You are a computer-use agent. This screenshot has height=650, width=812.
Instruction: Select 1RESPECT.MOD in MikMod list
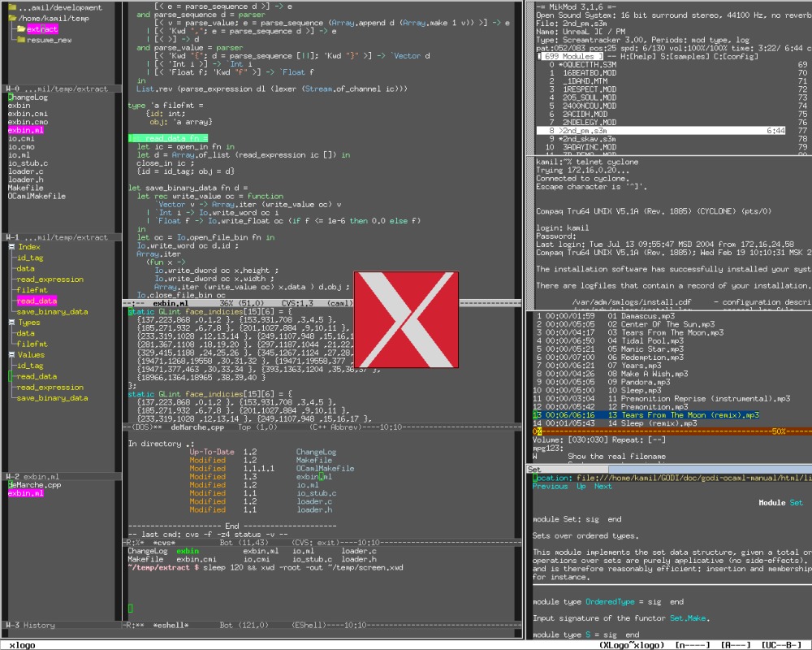click(x=590, y=89)
